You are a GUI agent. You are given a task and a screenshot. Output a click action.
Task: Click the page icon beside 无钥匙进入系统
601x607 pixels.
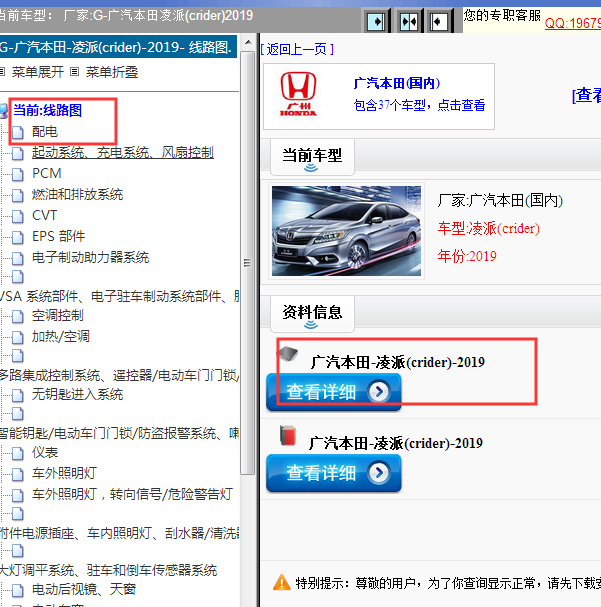tap(17, 395)
